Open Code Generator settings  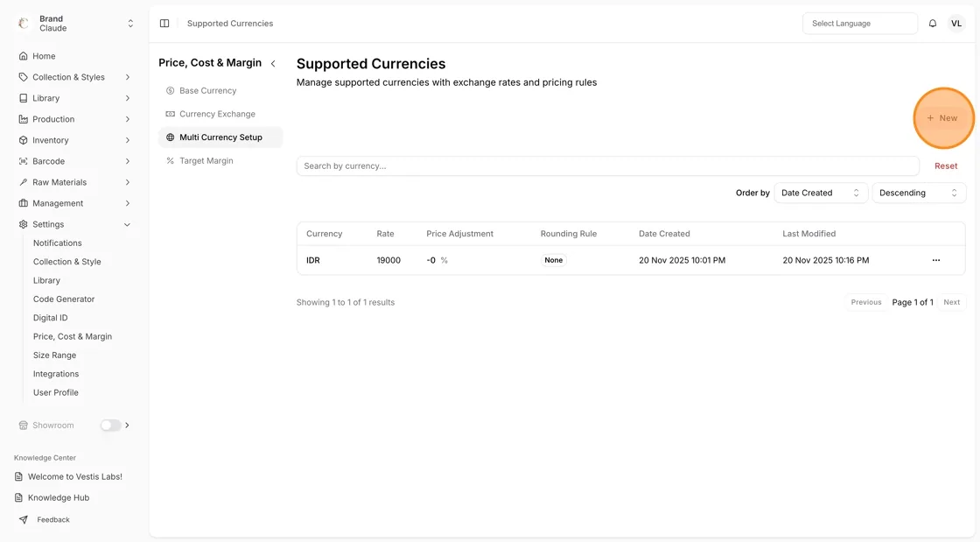tap(64, 299)
